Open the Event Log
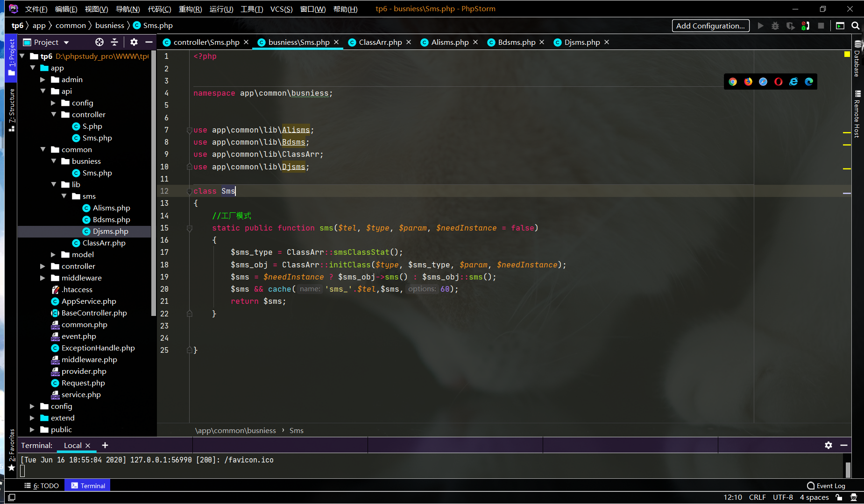 (826, 485)
